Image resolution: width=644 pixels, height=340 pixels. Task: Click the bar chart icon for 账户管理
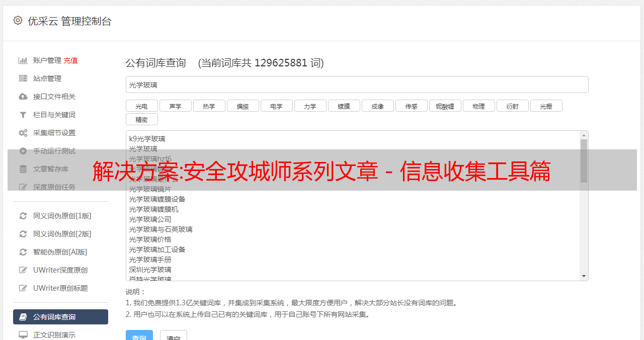(x=23, y=60)
